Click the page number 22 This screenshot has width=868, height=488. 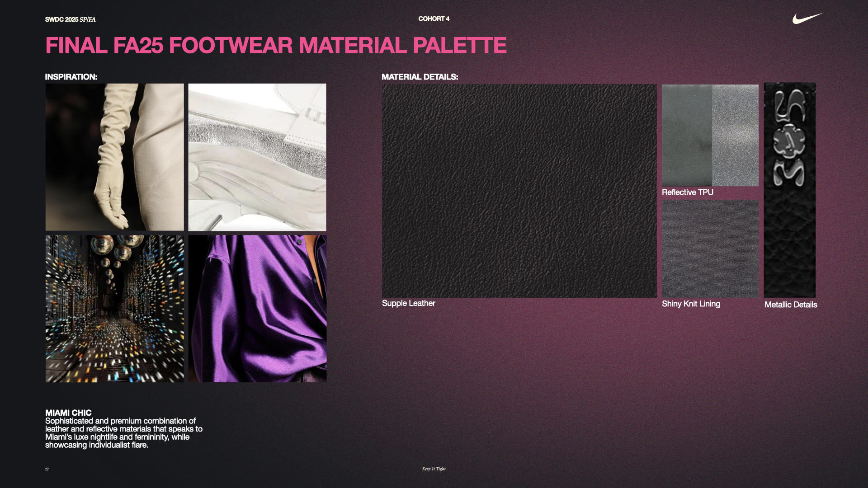coord(47,469)
